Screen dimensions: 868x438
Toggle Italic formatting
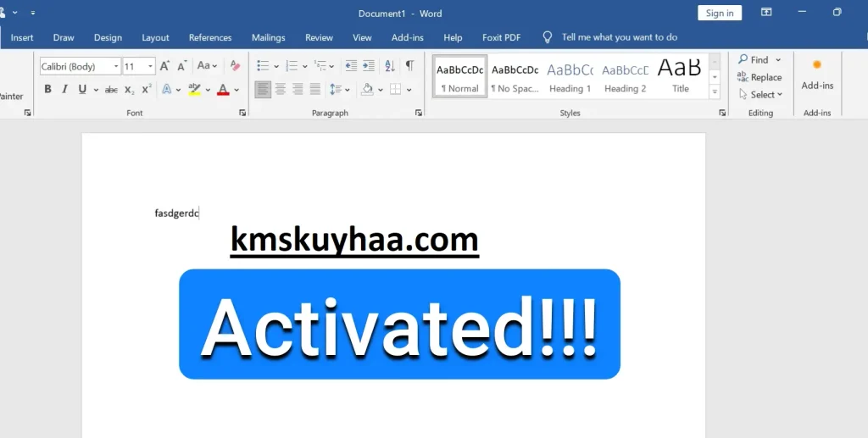[64, 89]
